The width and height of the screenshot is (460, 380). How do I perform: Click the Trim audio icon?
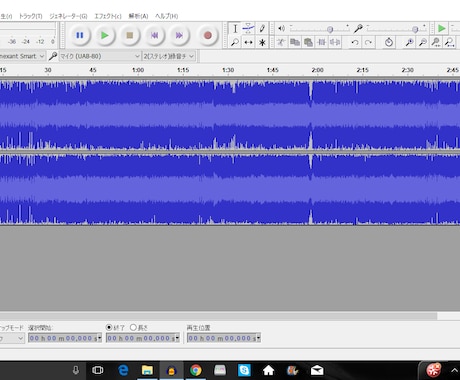coord(322,42)
